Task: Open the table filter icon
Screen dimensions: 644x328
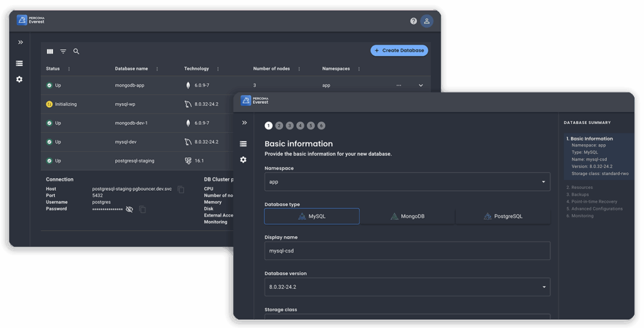Action: (x=64, y=52)
